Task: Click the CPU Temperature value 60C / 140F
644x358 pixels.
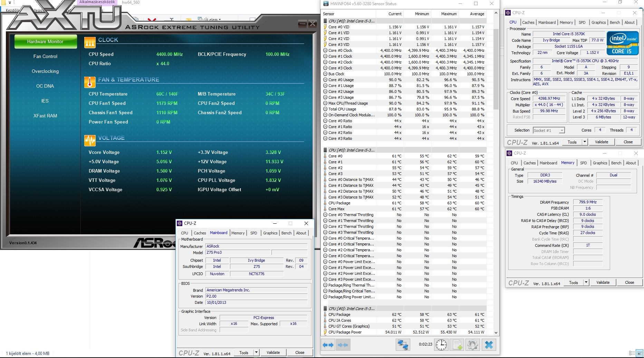Action: tap(167, 94)
